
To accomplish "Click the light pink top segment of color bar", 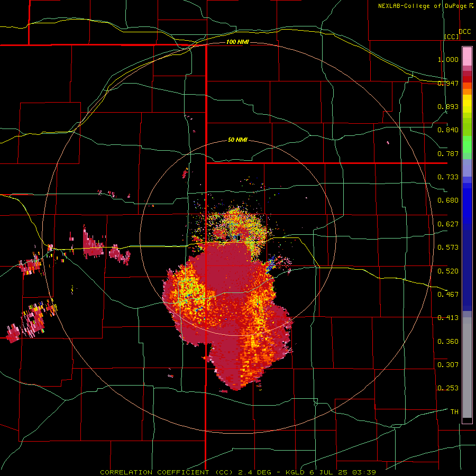I will 467,56.
